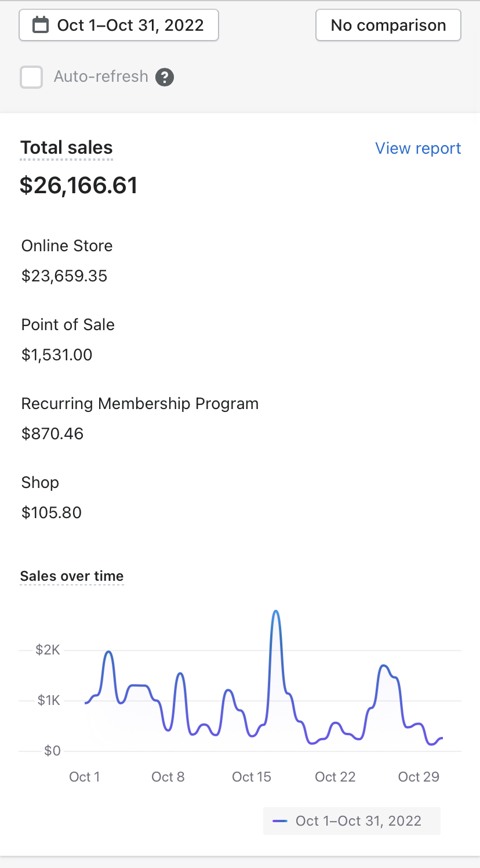Click the calendar icon in date picker
This screenshot has height=868, width=480.
coord(40,26)
